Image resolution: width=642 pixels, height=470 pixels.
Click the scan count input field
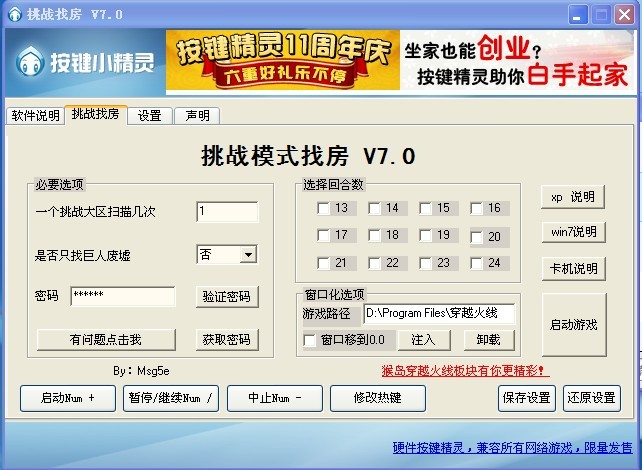tap(227, 212)
